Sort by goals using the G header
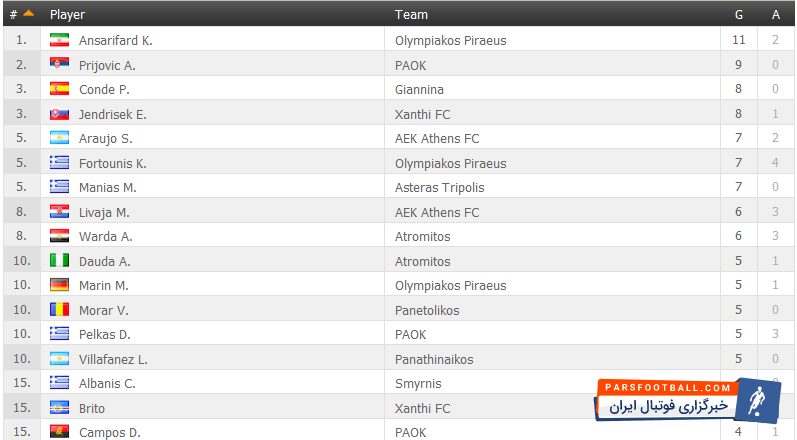Image resolution: width=797 pixels, height=440 pixels. 739,15
